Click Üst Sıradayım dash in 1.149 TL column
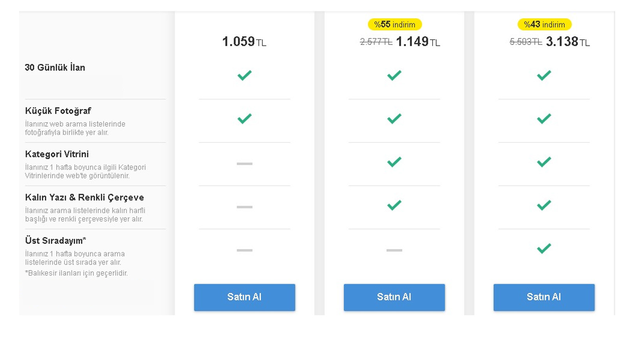 pos(394,250)
